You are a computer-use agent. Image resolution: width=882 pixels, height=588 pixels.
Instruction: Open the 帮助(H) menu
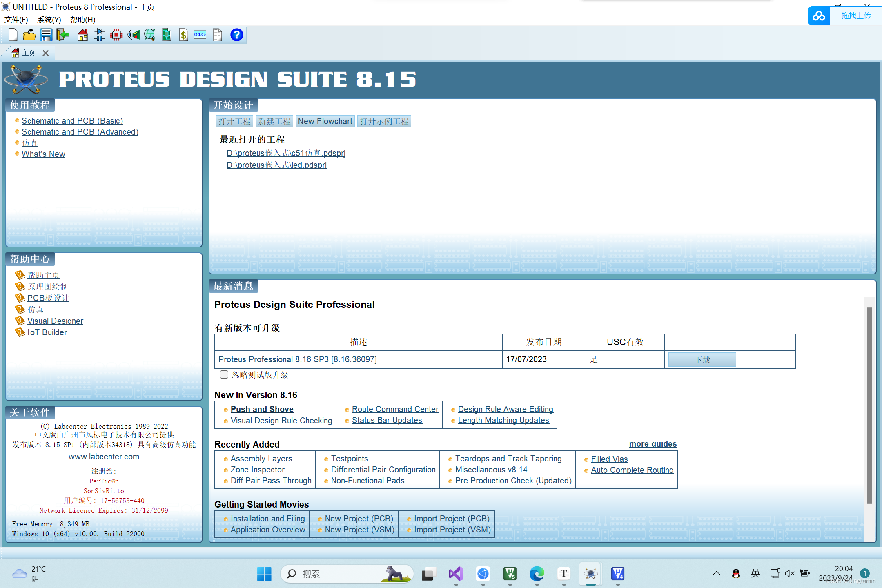click(82, 20)
